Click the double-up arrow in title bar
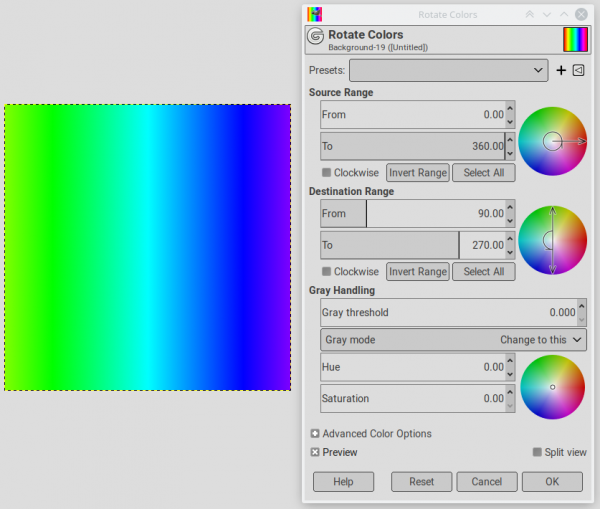This screenshot has width=600, height=509. 530,15
